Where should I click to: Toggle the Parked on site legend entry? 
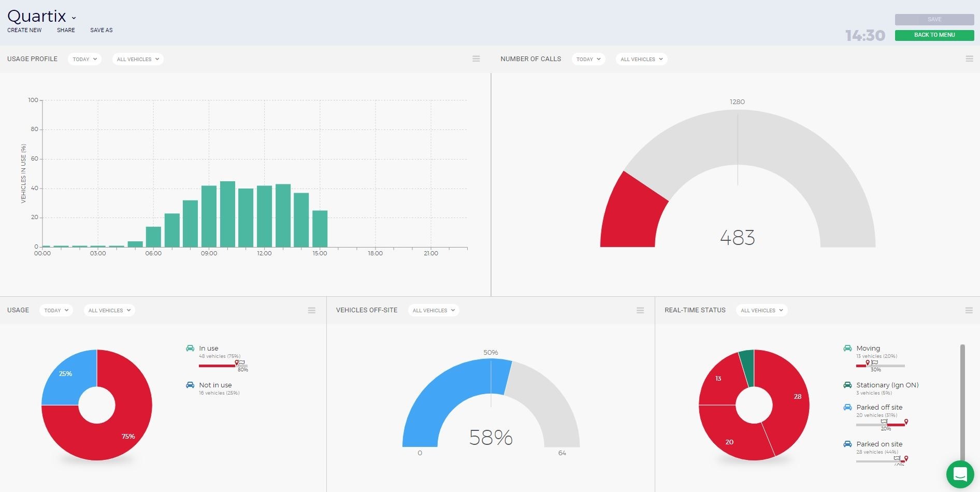(879, 444)
